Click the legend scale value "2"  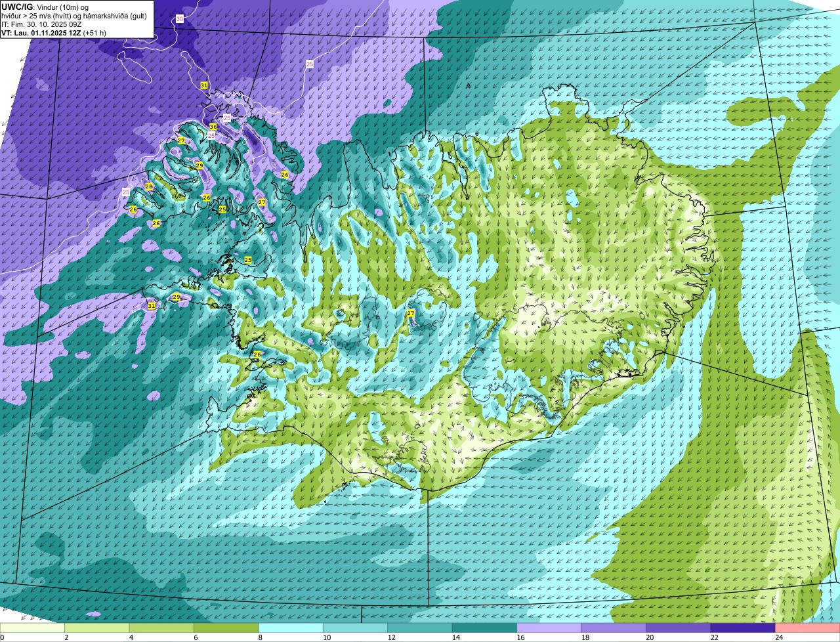point(66,637)
